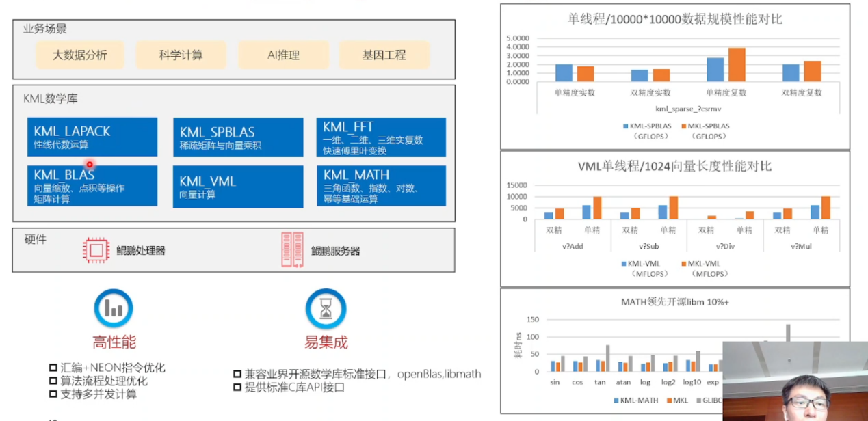The height and width of the screenshot is (421, 868).
Task: Select the 基因工程 scenario box
Action: coord(384,55)
